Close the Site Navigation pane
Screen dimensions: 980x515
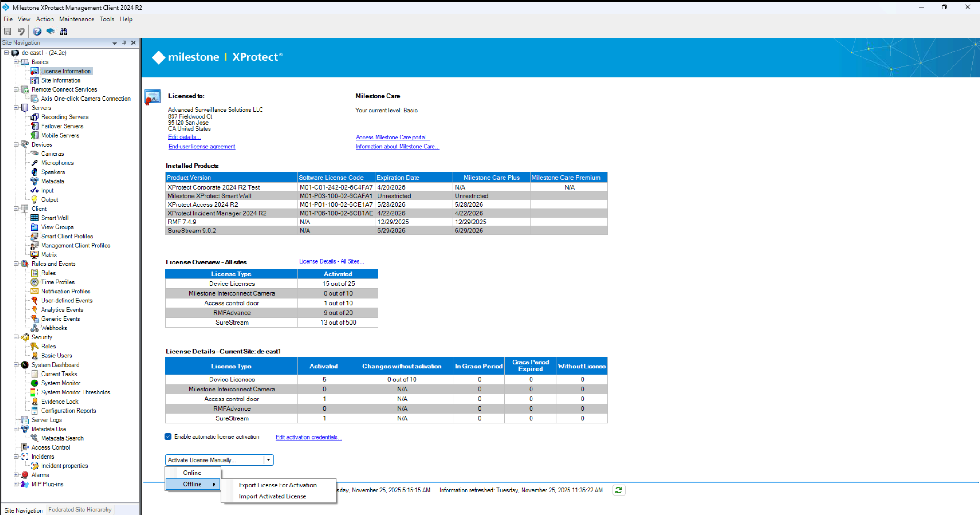[134, 42]
